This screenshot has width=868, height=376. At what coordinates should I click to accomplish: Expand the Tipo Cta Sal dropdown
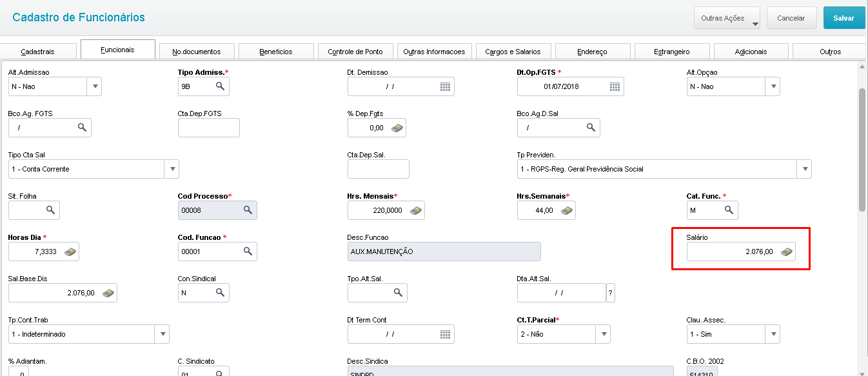(x=172, y=169)
